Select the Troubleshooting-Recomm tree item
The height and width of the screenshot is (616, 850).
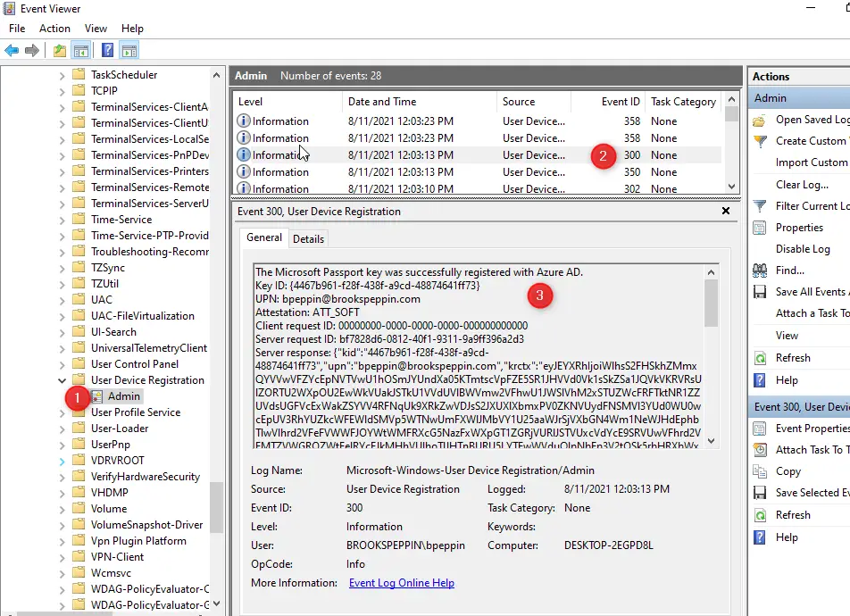click(x=150, y=252)
